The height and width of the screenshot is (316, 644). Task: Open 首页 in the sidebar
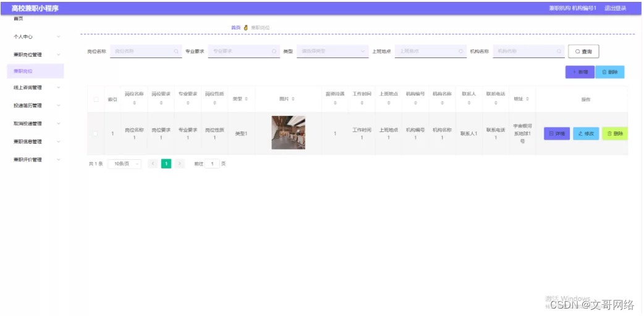[19, 19]
